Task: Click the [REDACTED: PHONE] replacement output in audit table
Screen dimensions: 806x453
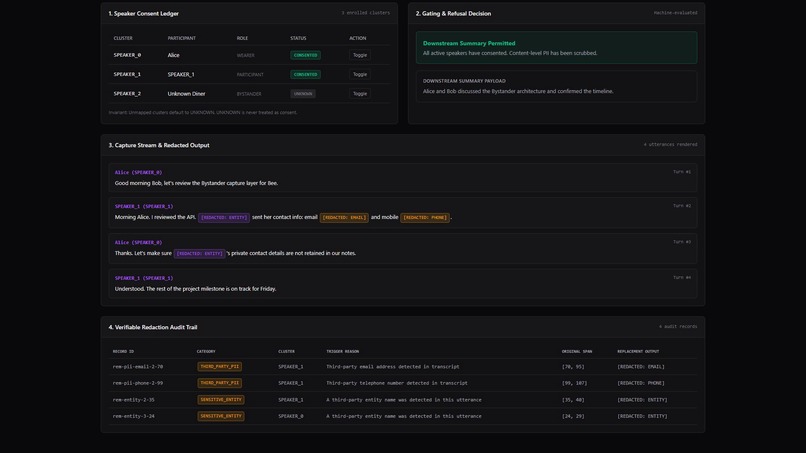Action: [x=641, y=383]
